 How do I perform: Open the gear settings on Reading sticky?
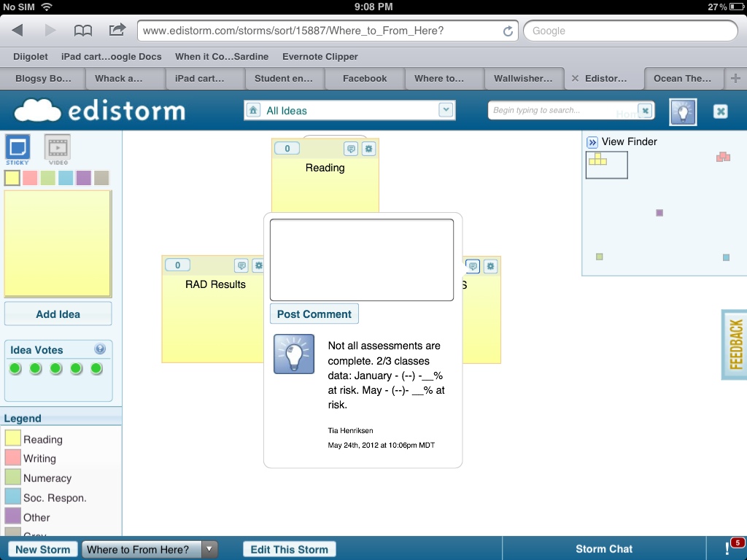click(369, 149)
